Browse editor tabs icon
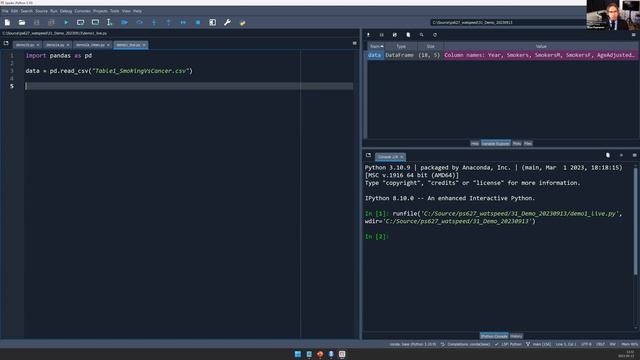This screenshot has height=360, width=640. pos(6,43)
